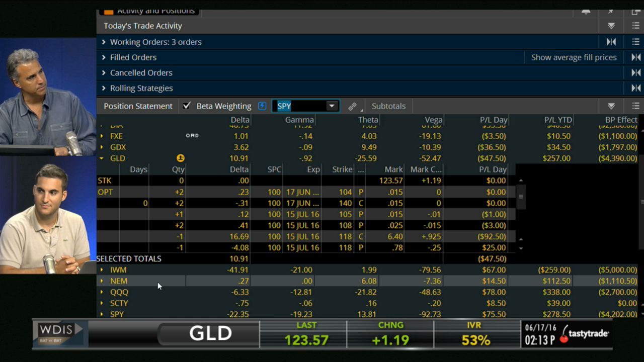Image resolution: width=644 pixels, height=362 pixels.
Task: Select SCTY P/L YTD value $39.00
Action: (x=558, y=303)
